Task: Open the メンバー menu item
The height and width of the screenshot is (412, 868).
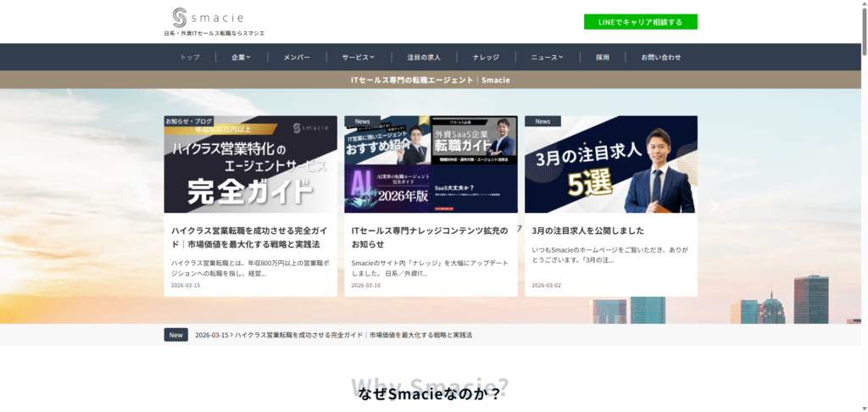Action: point(297,58)
